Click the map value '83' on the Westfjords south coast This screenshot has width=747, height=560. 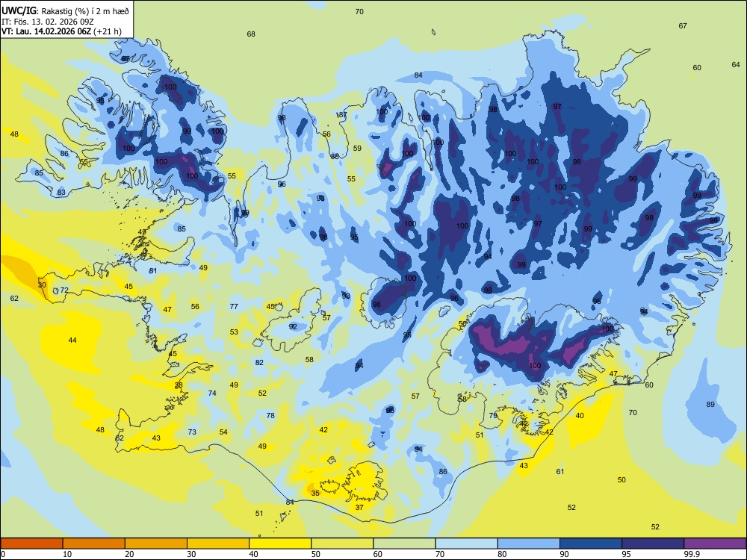(61, 193)
